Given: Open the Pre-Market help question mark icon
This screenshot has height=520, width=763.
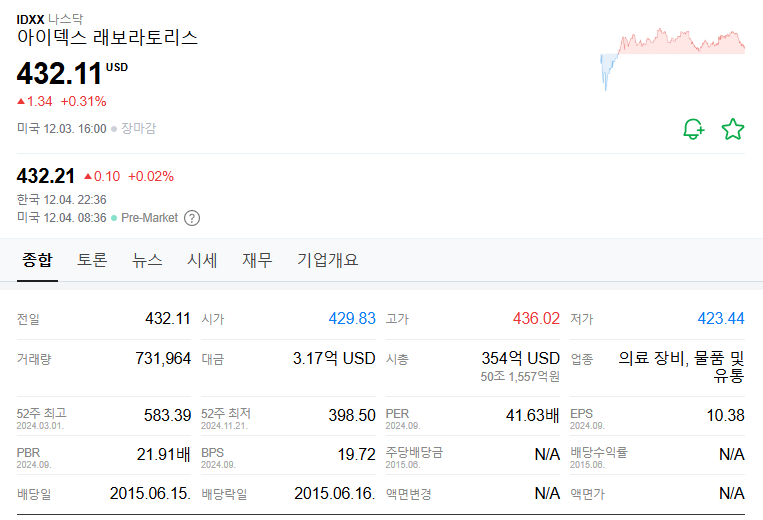Looking at the screenshot, I should point(192,218).
